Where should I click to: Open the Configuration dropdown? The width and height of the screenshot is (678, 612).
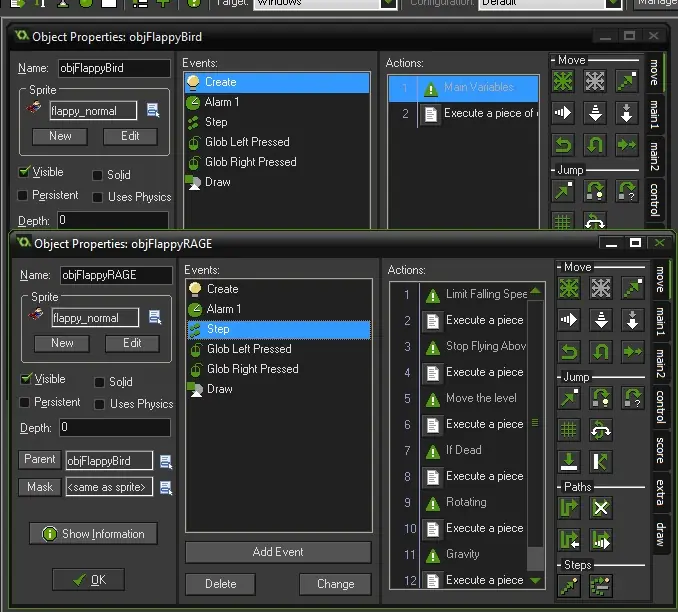tap(613, 3)
